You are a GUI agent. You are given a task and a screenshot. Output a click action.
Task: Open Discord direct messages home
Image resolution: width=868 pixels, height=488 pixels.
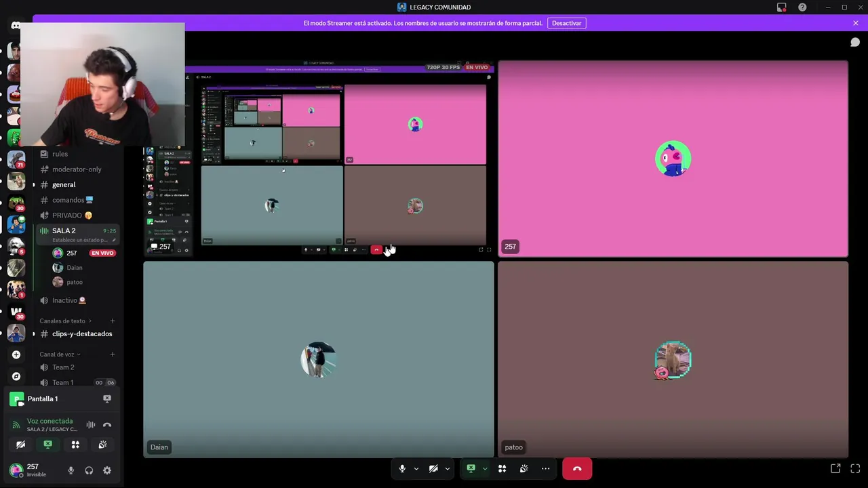click(16, 26)
